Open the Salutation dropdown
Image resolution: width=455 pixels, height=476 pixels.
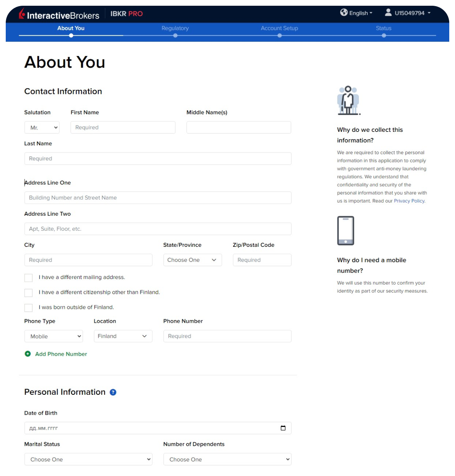tap(42, 128)
